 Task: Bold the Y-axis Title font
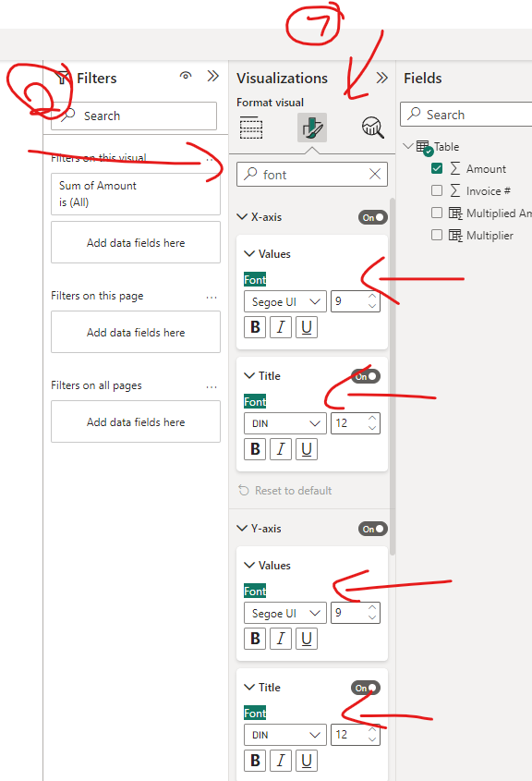point(255,761)
